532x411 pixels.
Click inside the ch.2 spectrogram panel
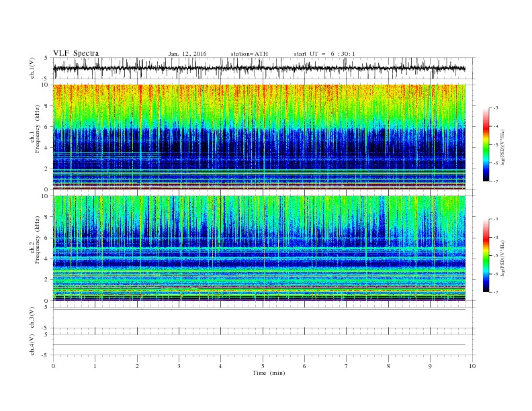tap(259, 248)
